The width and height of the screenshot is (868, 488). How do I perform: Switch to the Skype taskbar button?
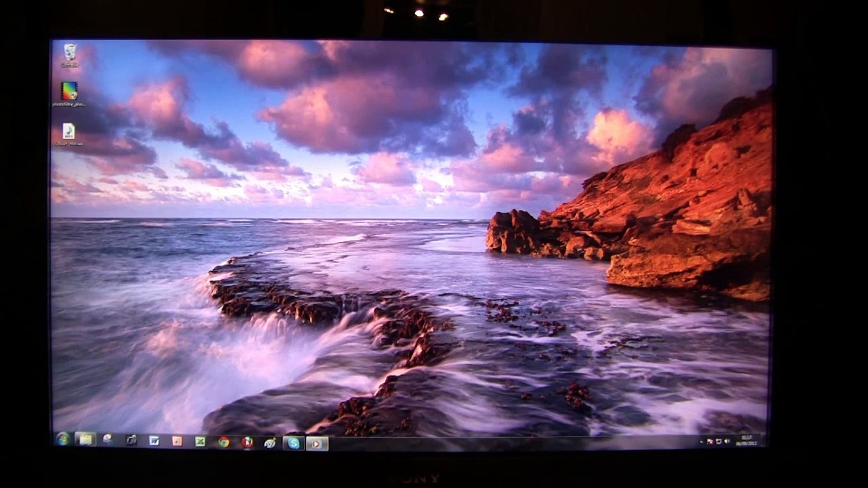coord(294,443)
